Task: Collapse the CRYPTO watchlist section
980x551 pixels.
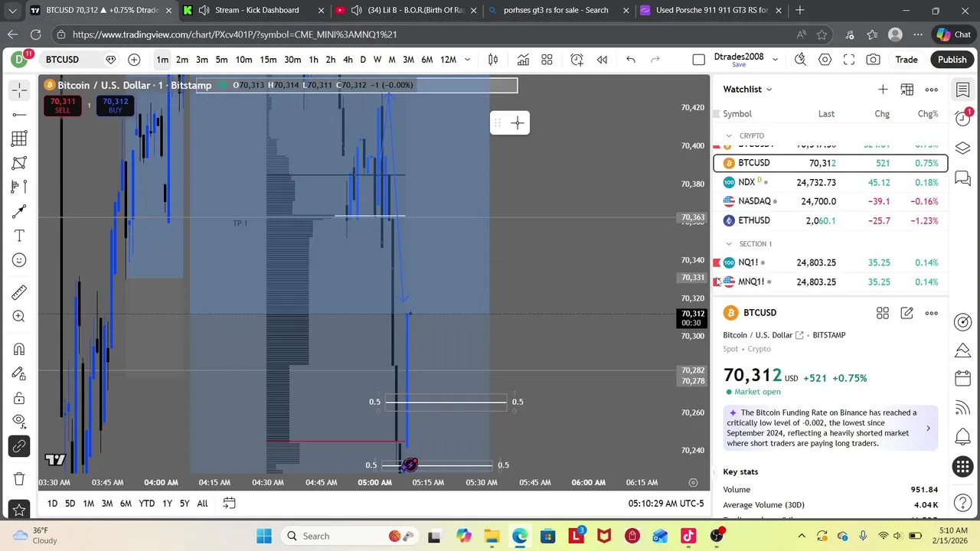Action: (729, 136)
